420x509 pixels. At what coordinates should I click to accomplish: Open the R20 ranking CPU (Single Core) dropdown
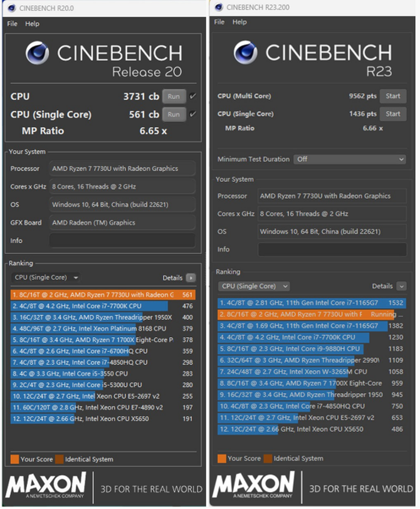coord(46,278)
